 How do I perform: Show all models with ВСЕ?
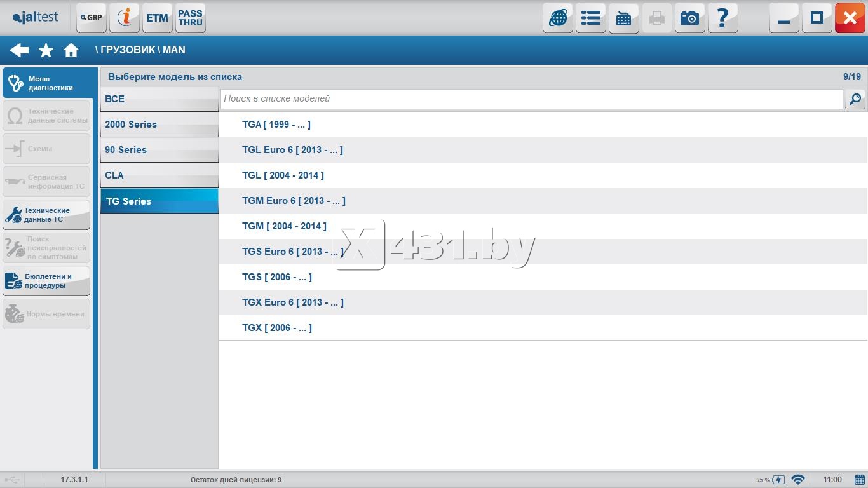coord(159,99)
